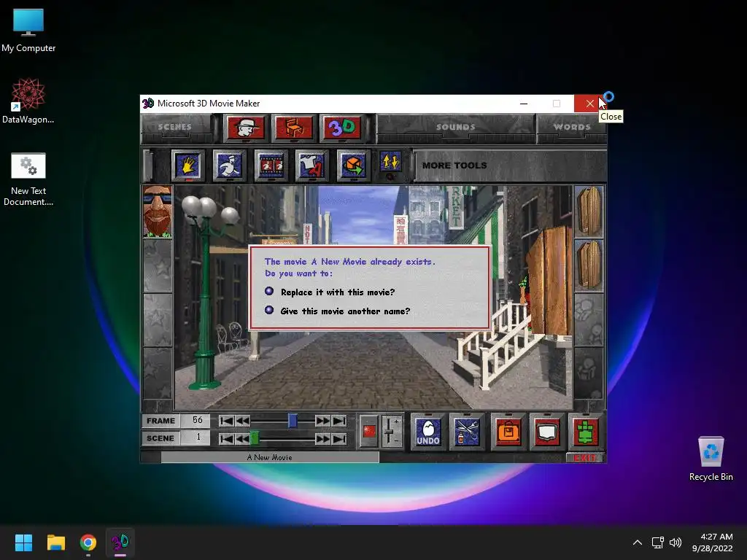Viewport: 747px width, 560px height.
Task: Click the red Play button
Action: (x=369, y=431)
